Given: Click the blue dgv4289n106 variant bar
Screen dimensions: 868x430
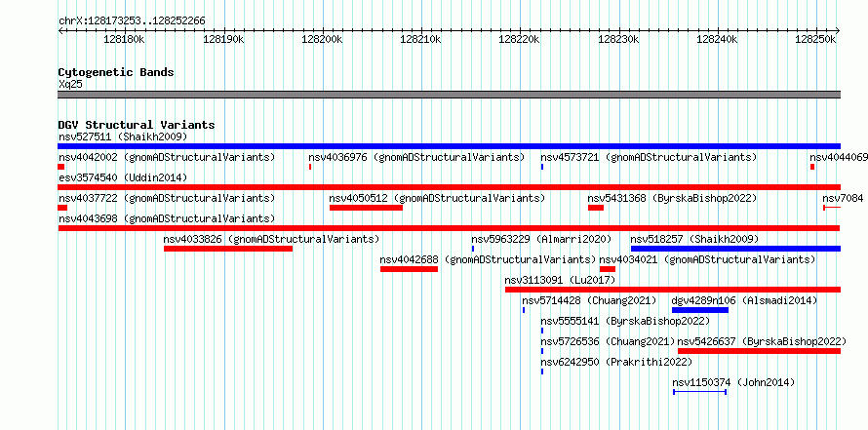Looking at the screenshot, I should (699, 310).
